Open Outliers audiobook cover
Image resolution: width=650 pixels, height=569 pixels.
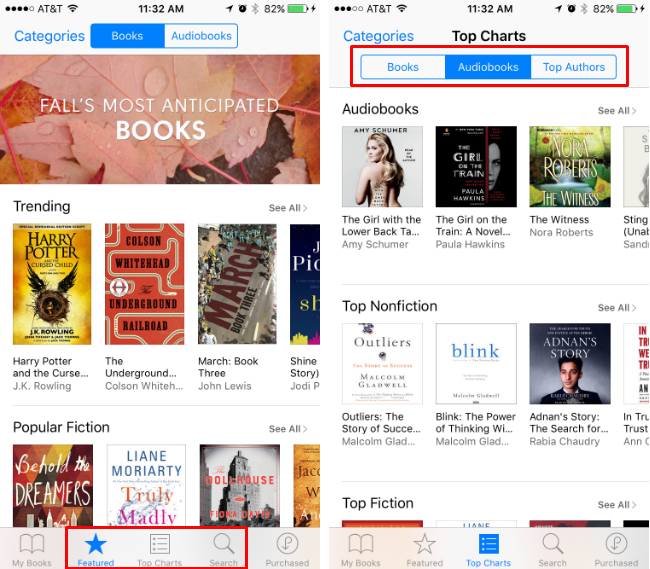click(382, 363)
